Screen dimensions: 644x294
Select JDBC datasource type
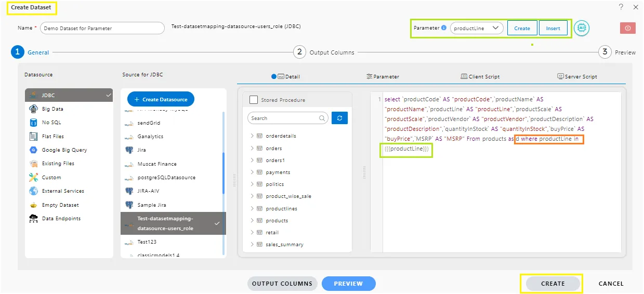[69, 95]
